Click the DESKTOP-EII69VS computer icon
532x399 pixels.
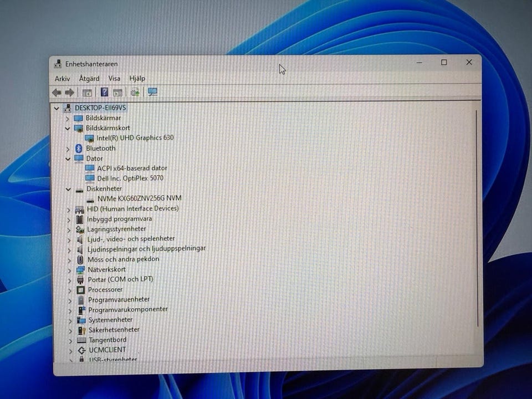[68, 108]
